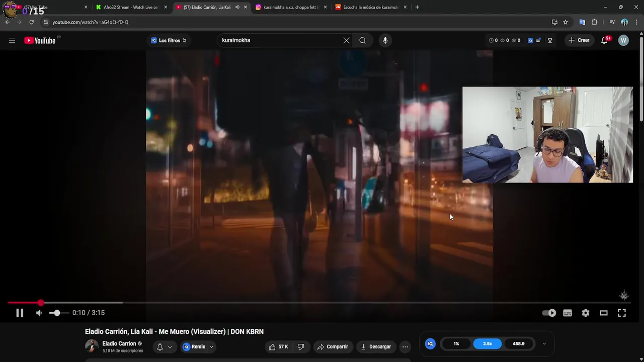Open the Crear create menu

tap(579, 40)
